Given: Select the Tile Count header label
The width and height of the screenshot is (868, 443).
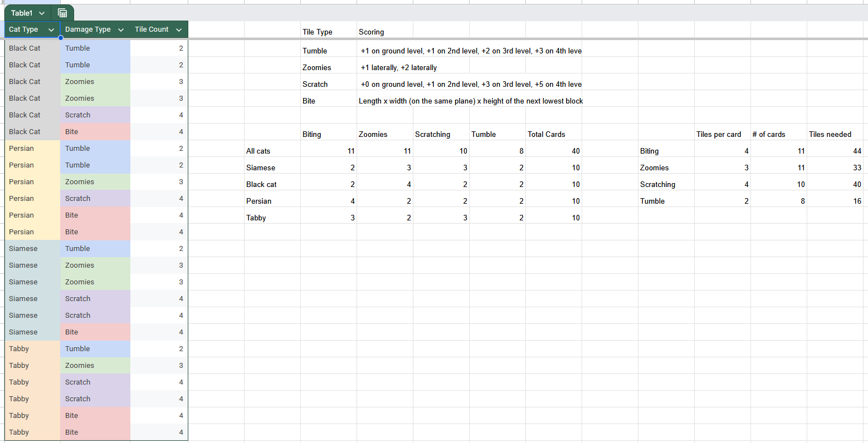Looking at the screenshot, I should click(152, 29).
